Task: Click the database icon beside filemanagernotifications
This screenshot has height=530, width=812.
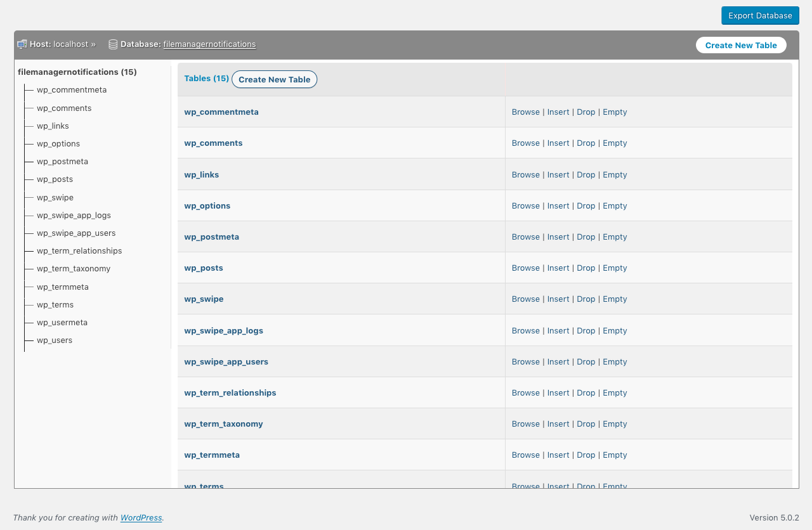Action: coord(113,44)
